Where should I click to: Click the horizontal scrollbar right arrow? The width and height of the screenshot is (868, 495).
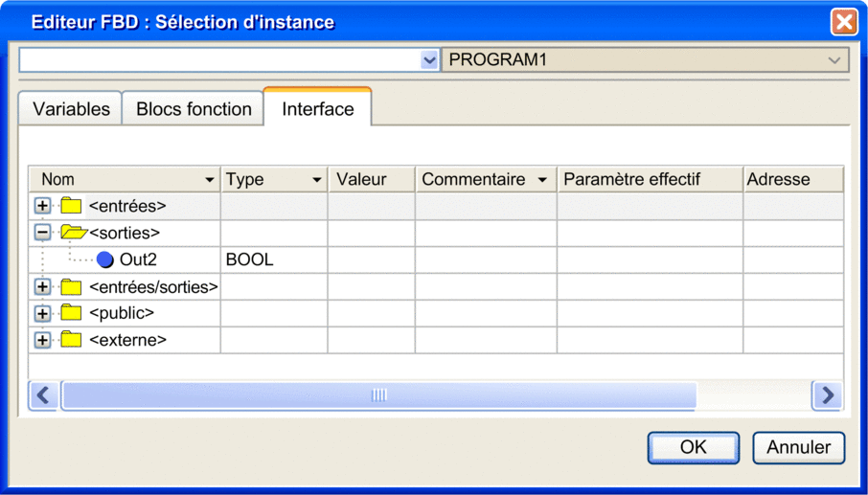click(x=827, y=394)
